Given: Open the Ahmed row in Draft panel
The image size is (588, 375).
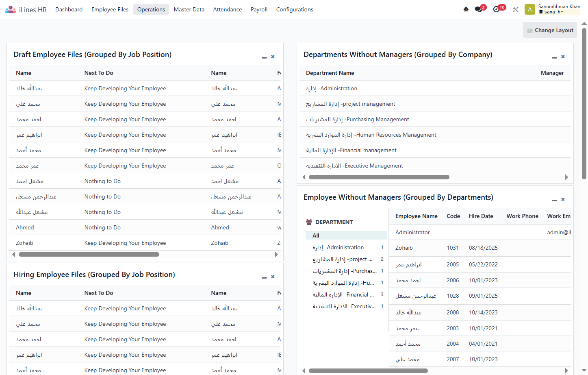Looking at the screenshot, I should point(145,227).
